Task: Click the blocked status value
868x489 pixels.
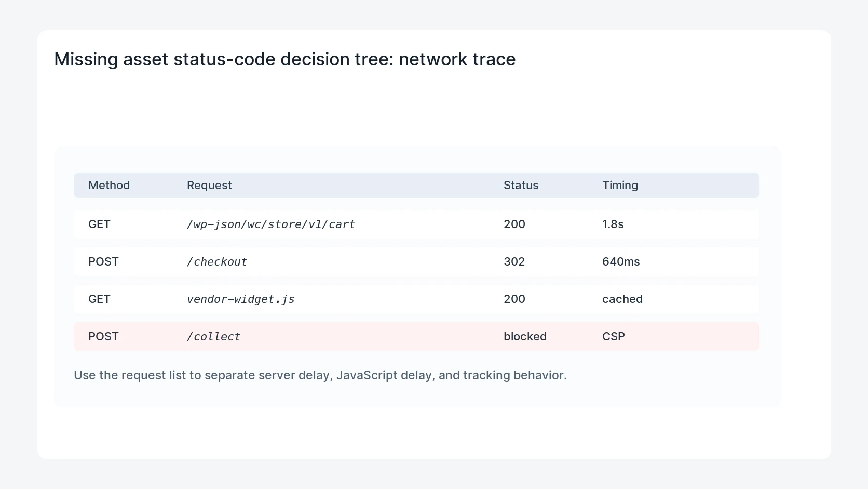Action: pyautogui.click(x=525, y=337)
